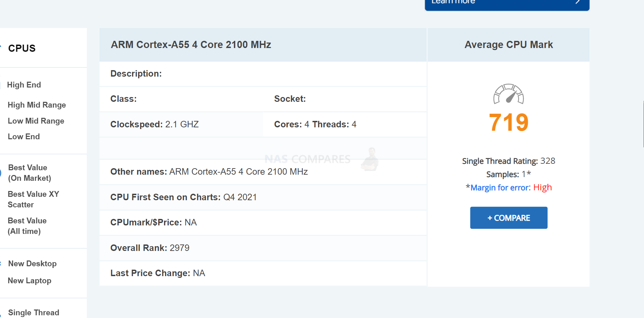Click the Socket: label
The width and height of the screenshot is (644, 318).
[x=290, y=99]
